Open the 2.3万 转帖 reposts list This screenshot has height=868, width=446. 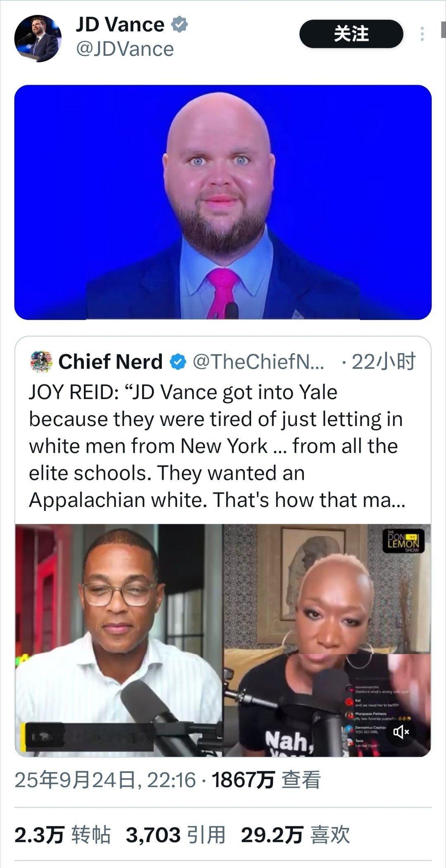point(63,835)
